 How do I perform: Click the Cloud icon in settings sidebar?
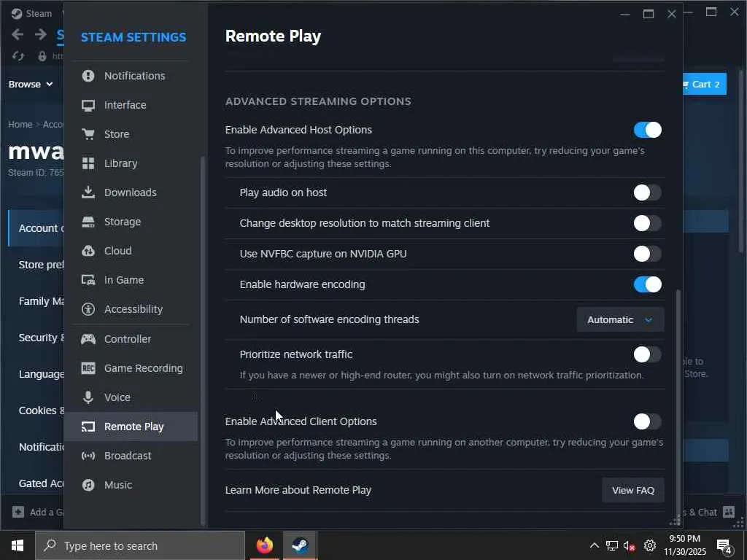point(88,251)
